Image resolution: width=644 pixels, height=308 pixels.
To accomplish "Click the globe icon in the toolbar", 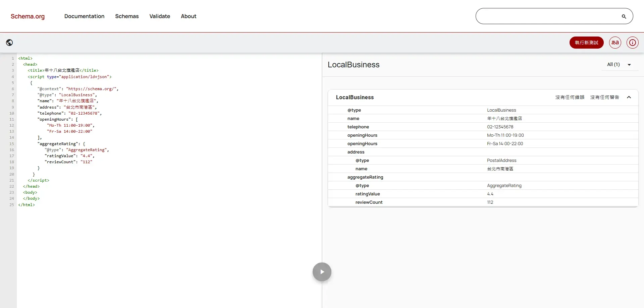I will [9, 43].
